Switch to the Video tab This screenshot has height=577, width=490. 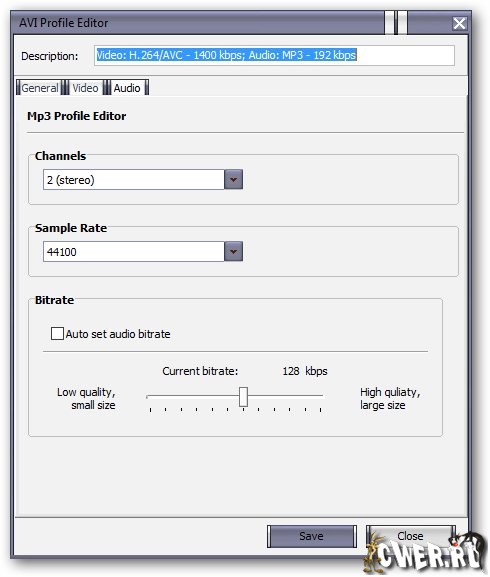click(x=85, y=88)
